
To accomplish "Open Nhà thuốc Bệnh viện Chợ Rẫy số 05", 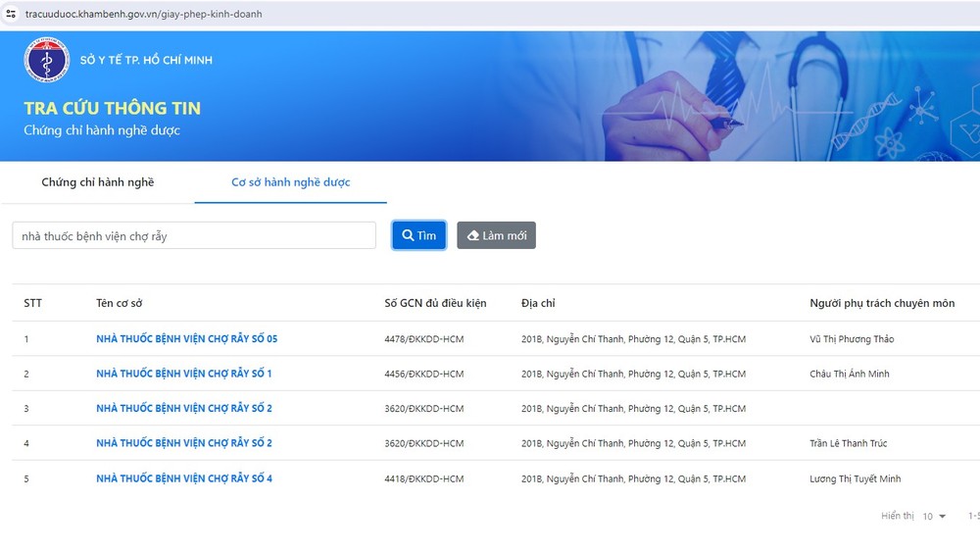I will tap(186, 339).
